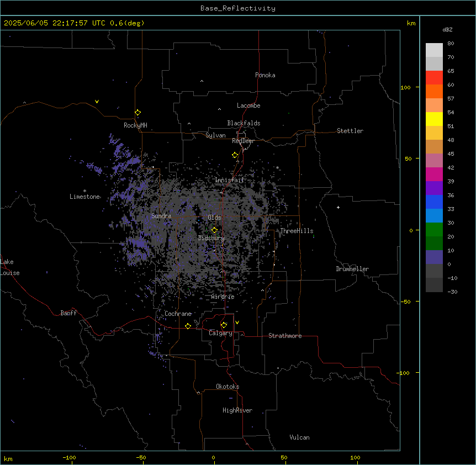Select the blue 36 dBZ color swatch
The image size is (476, 465).
434,202
